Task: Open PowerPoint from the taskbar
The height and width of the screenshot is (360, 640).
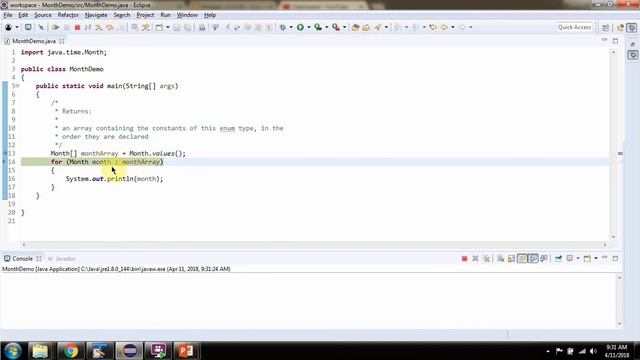Action: pyautogui.click(x=186, y=351)
